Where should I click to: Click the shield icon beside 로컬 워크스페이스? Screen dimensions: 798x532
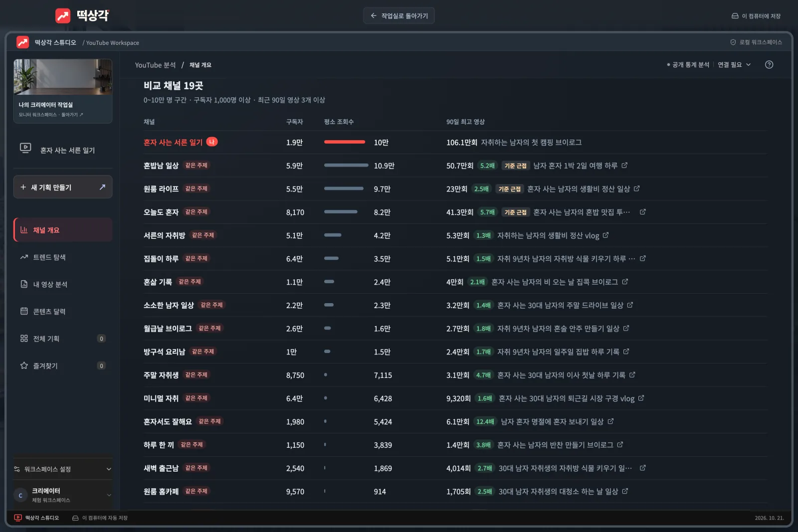[x=733, y=42]
